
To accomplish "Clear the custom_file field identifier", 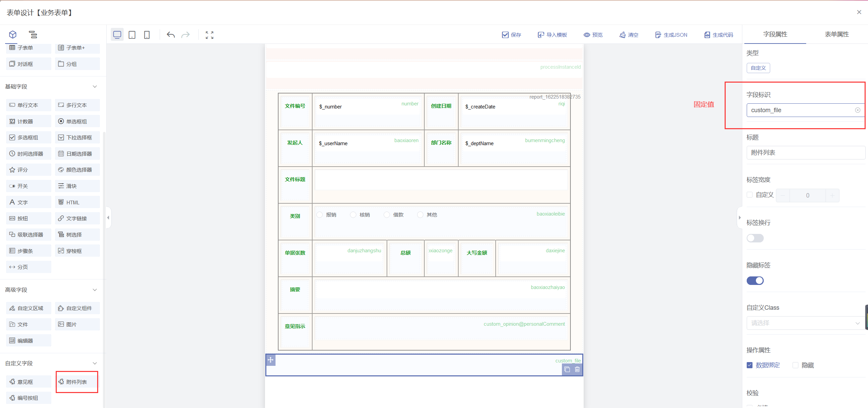I will click(857, 110).
